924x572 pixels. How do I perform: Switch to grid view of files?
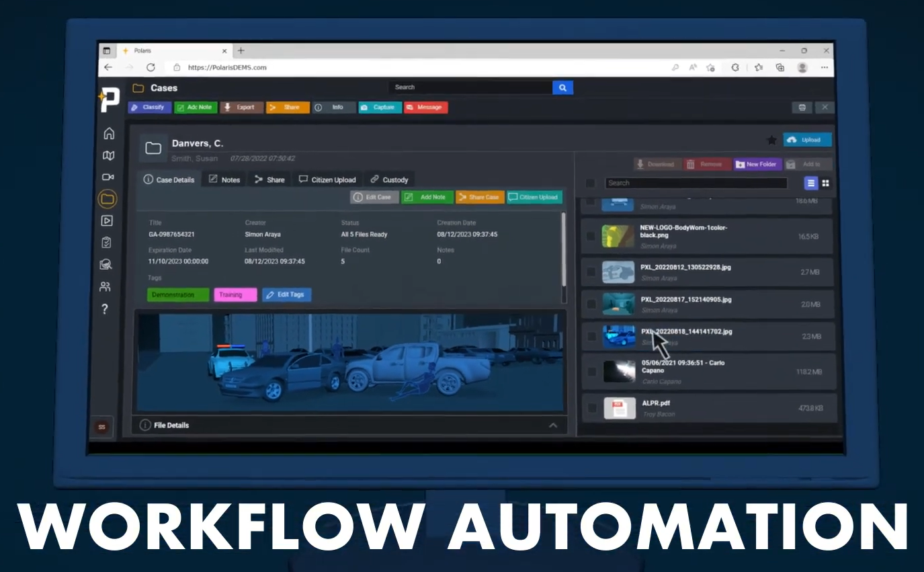(826, 183)
